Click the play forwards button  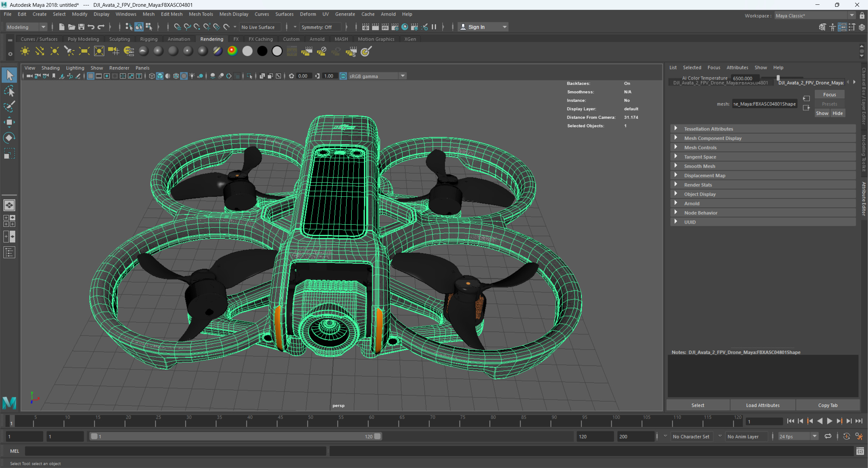tap(830, 421)
